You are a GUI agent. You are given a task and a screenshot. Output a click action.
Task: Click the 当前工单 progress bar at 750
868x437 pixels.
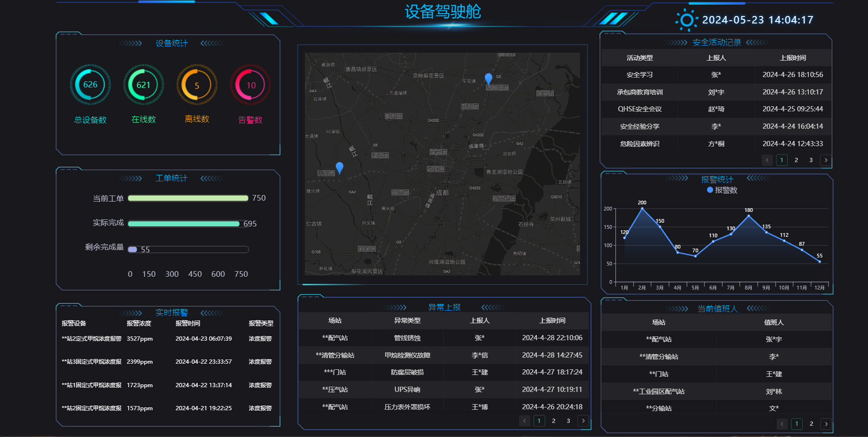188,198
